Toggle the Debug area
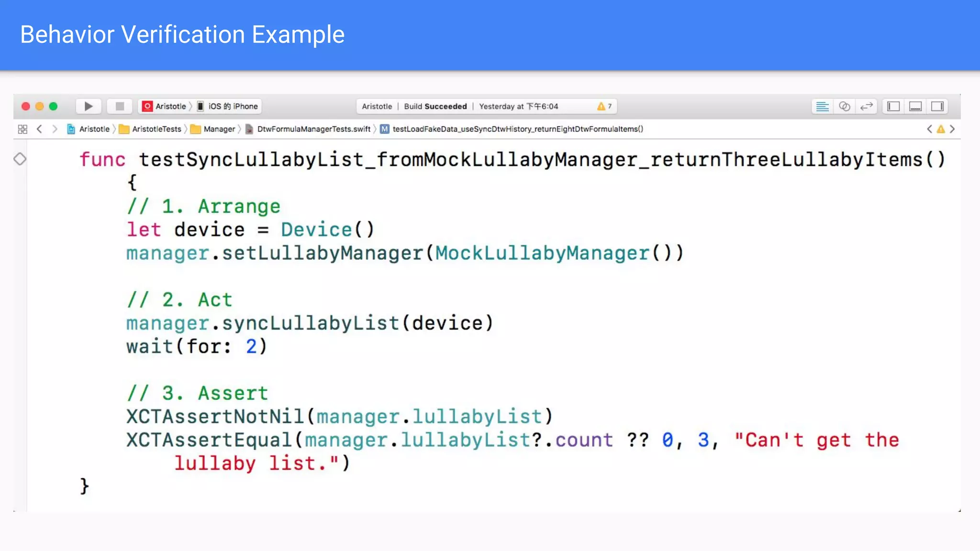980x551 pixels. pyautogui.click(x=915, y=106)
